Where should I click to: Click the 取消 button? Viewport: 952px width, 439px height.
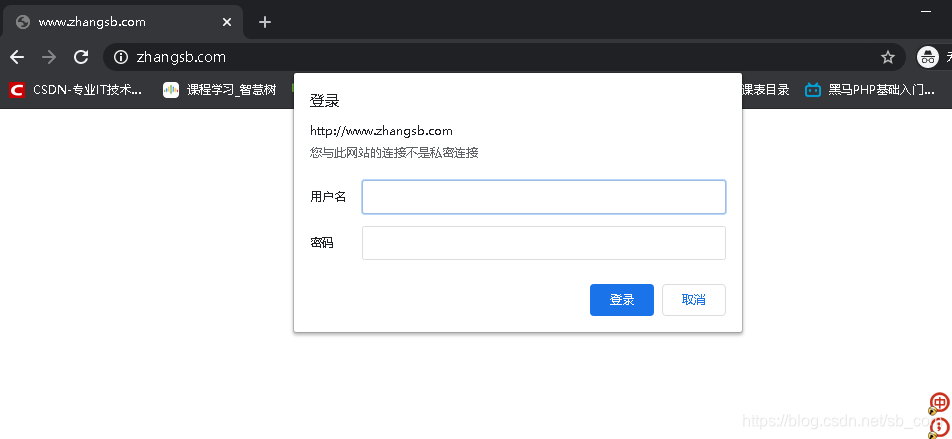pos(693,300)
